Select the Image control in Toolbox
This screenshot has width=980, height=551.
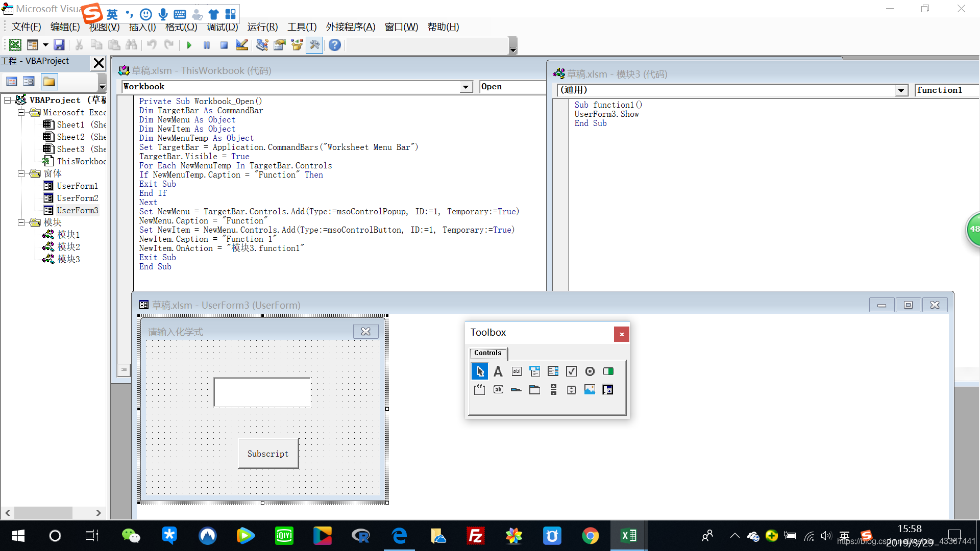590,390
